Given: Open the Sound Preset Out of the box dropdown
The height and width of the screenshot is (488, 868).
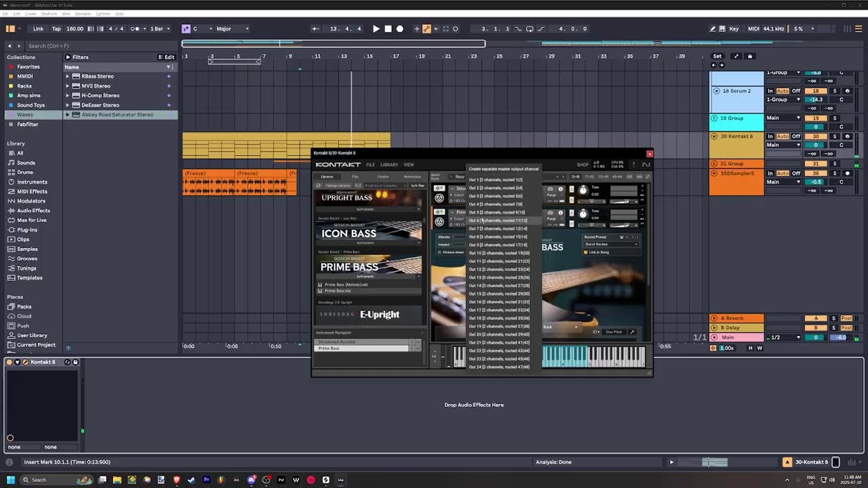Looking at the screenshot, I should pos(611,244).
